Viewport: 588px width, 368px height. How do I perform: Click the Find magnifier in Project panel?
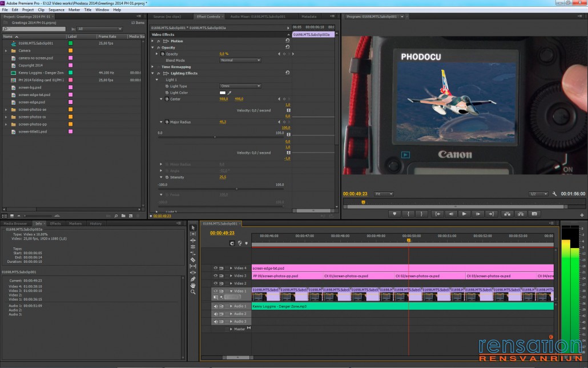116,216
